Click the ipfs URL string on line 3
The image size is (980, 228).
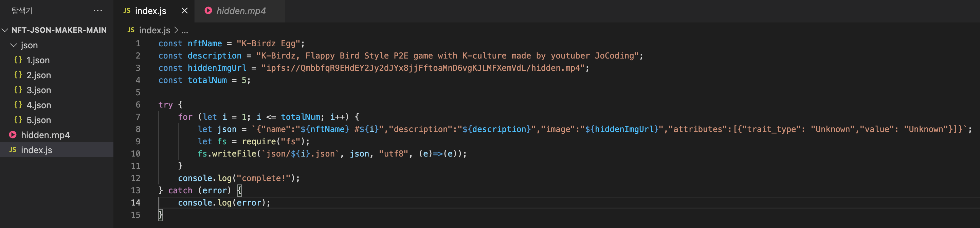pyautogui.click(x=423, y=68)
